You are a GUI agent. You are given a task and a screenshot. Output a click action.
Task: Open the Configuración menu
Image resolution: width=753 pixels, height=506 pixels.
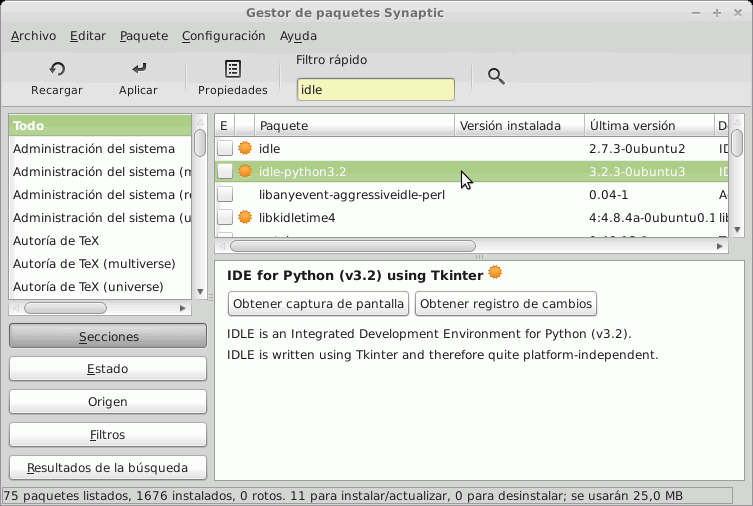pyautogui.click(x=223, y=36)
